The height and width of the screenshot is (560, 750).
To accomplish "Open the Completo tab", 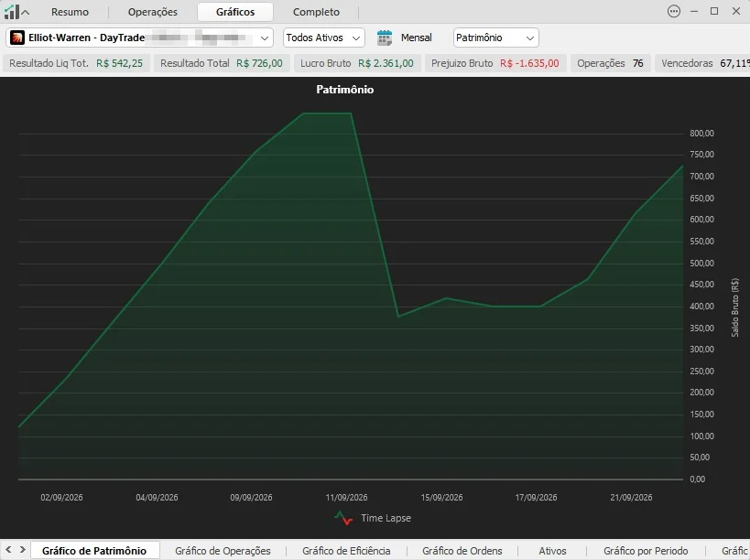I will tap(316, 12).
